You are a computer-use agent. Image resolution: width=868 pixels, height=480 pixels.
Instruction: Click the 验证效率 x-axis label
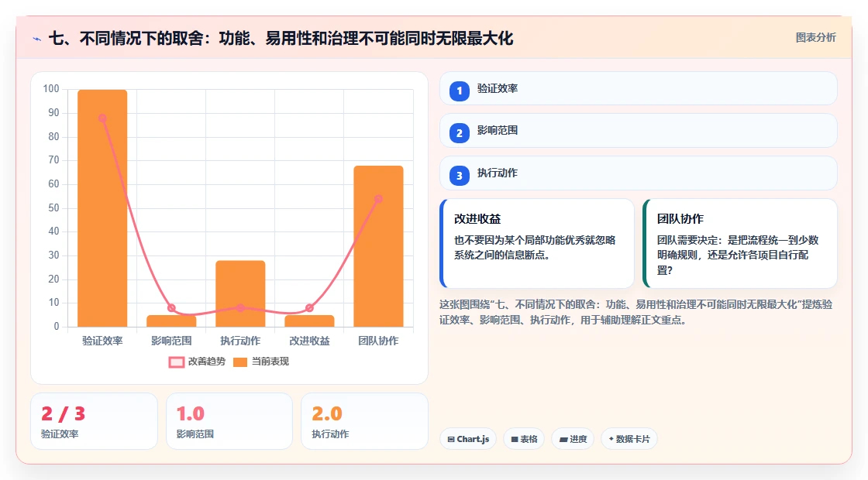(x=102, y=341)
